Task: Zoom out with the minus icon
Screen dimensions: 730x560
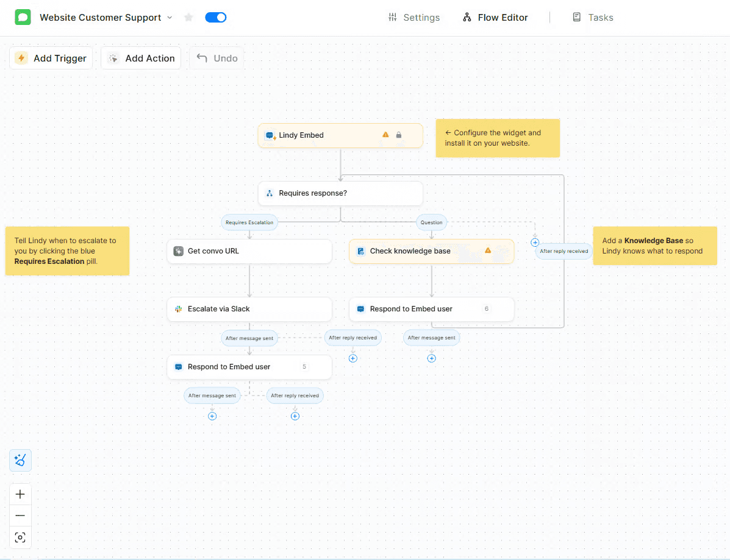Action: (x=20, y=516)
